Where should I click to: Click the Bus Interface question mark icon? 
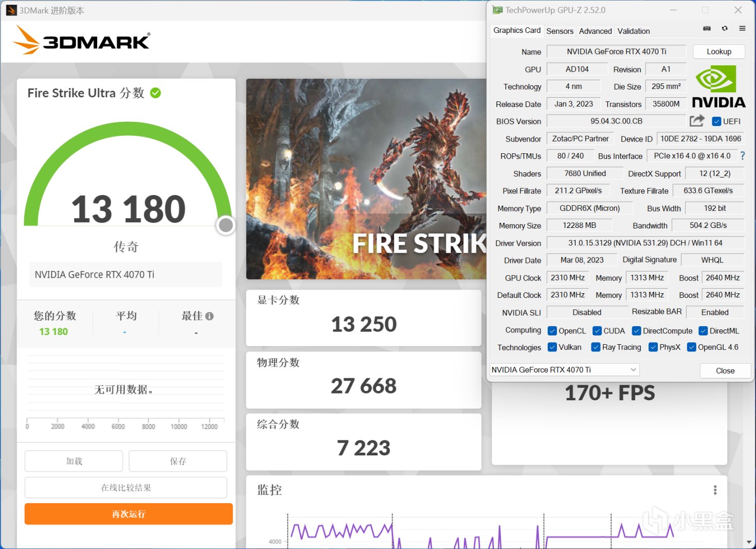point(742,155)
